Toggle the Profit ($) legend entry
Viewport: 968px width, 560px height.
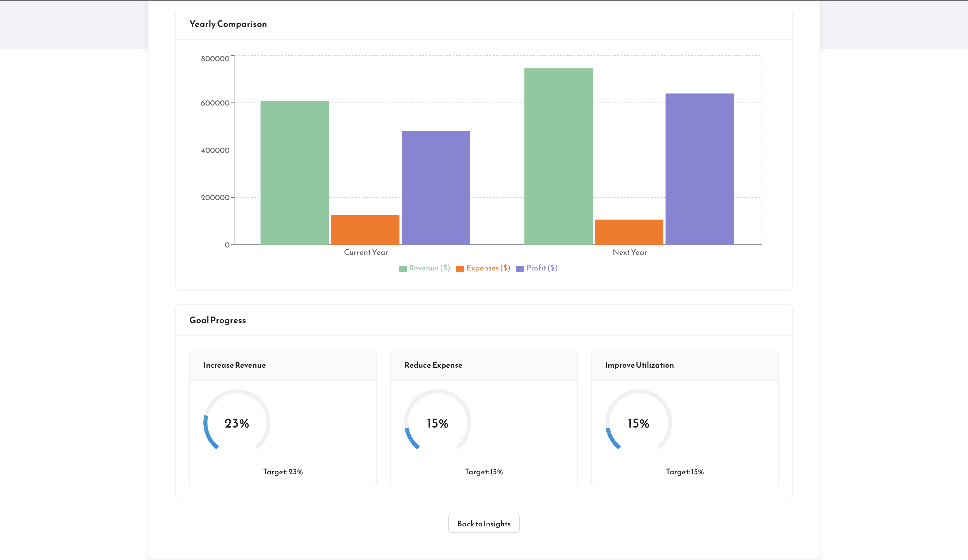click(x=537, y=268)
